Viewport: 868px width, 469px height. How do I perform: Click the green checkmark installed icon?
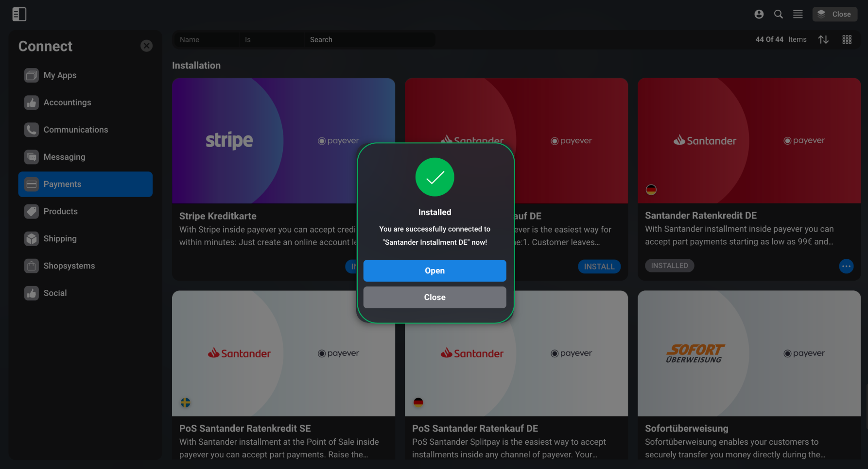tap(435, 177)
